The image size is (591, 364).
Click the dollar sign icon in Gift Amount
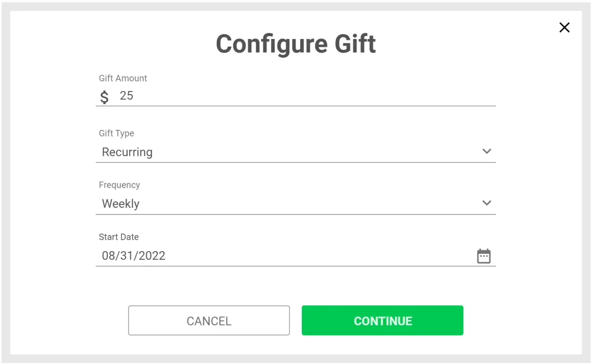(104, 97)
